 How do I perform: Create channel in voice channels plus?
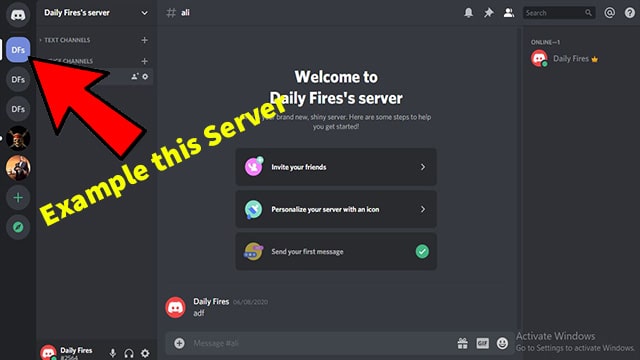pos(144,61)
